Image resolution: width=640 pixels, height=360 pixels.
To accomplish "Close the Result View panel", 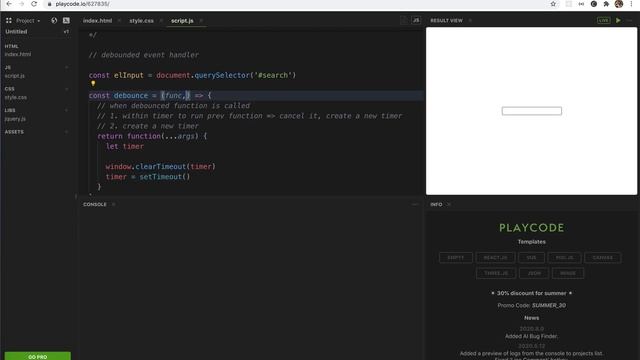I will (470, 20).
